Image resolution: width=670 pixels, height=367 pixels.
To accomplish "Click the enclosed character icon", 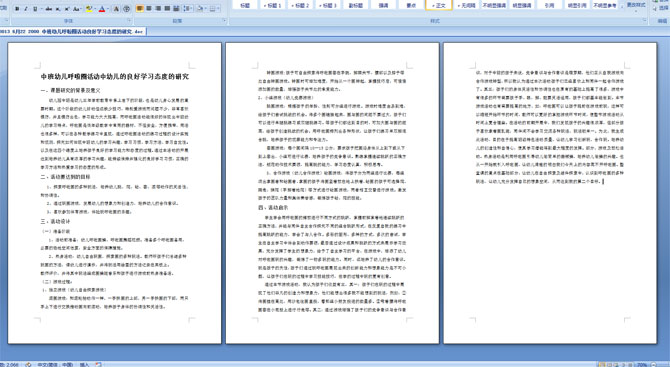I will click(x=126, y=9).
